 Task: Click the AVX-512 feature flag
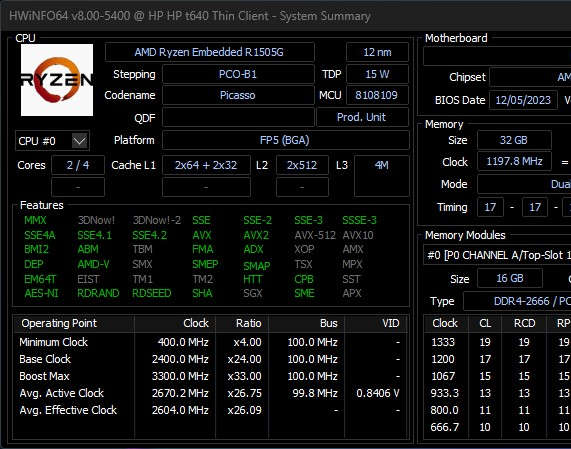pos(315,235)
